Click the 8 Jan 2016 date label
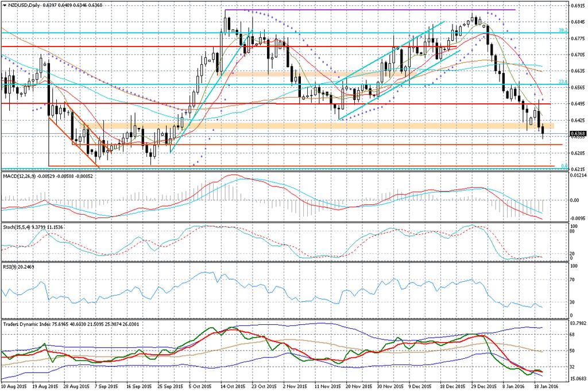The height and width of the screenshot is (392, 588). coord(514,386)
